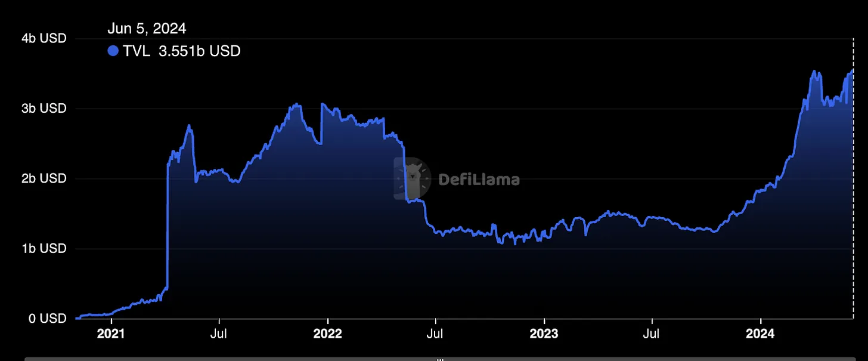Select the 2024 x-axis label
The image size is (868, 361).
click(761, 334)
